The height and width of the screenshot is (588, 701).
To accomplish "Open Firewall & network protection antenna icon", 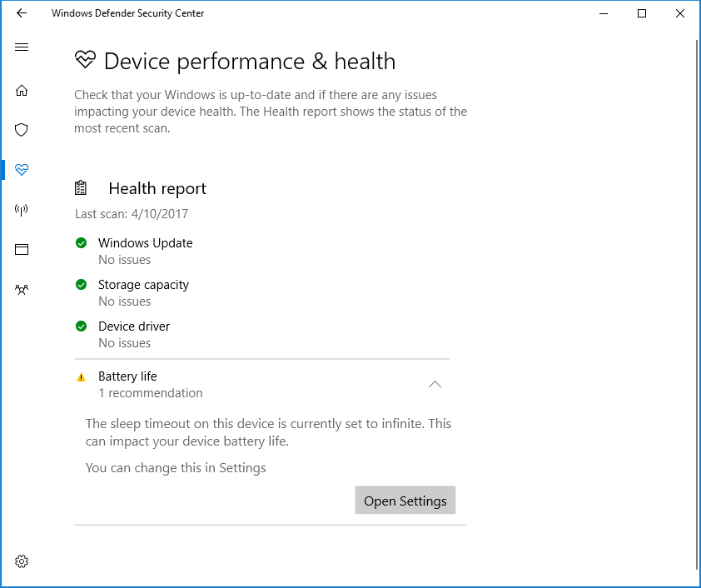I will tap(22, 209).
